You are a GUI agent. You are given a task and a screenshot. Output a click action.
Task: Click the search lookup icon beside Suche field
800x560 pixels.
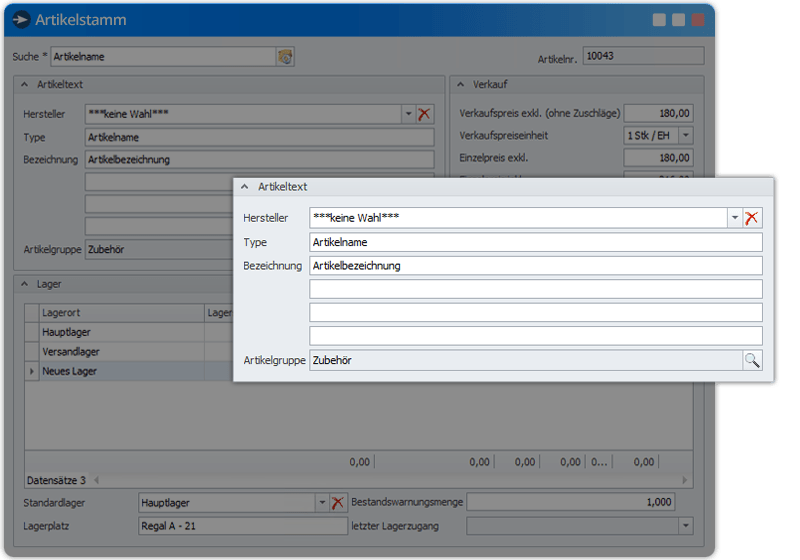tap(285, 57)
